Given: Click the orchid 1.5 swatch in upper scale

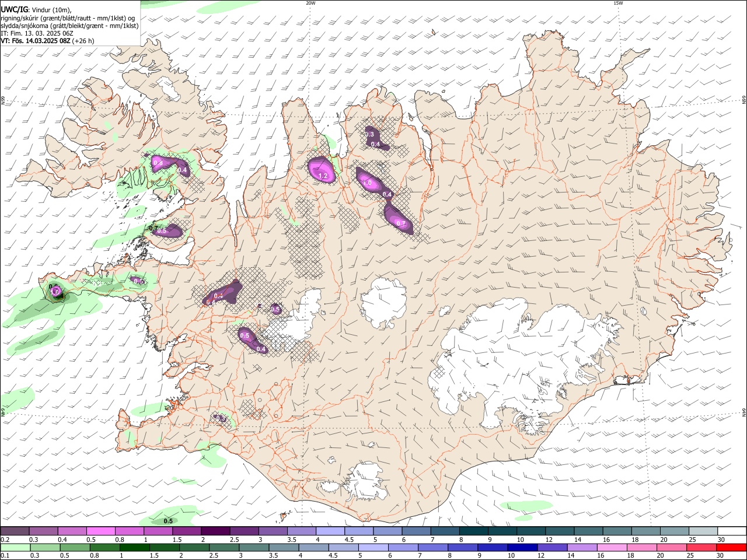Looking at the screenshot, I should [x=187, y=531].
